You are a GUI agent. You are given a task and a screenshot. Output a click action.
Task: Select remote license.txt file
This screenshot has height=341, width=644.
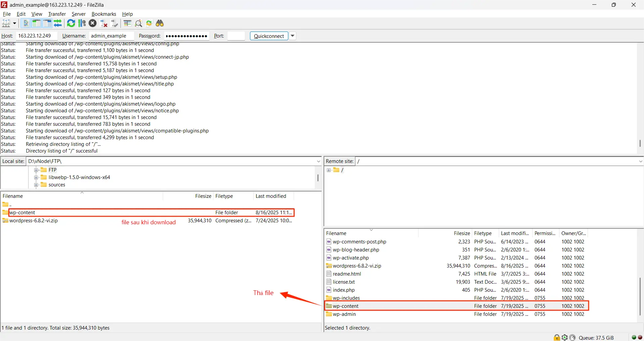(456, 282)
